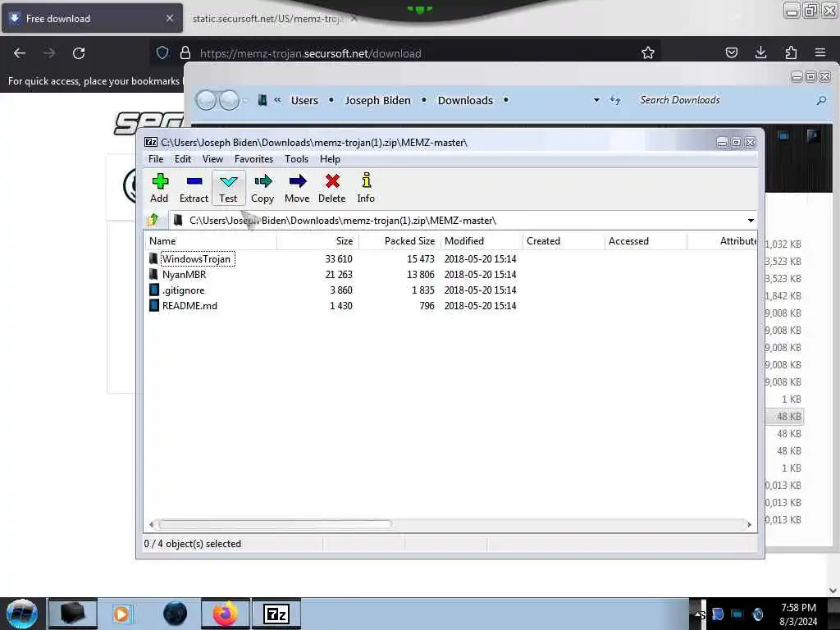Viewport: 840px width, 630px height.
Task: Bookmark this page with the star icon
Action: (648, 52)
